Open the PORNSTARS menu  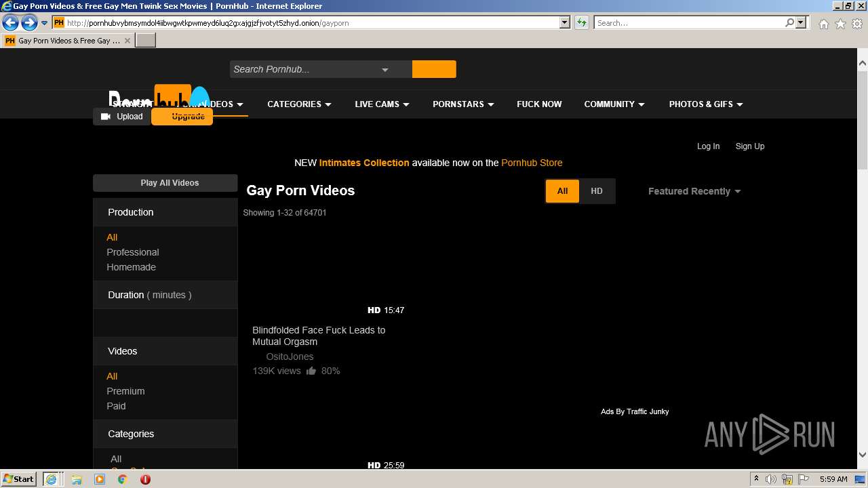[463, 104]
